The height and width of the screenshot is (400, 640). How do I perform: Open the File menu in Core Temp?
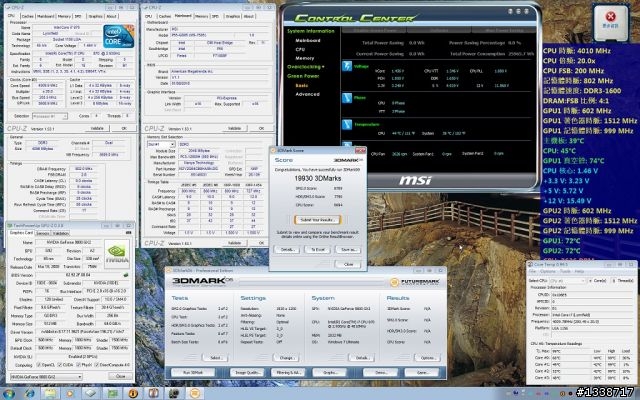[532, 271]
